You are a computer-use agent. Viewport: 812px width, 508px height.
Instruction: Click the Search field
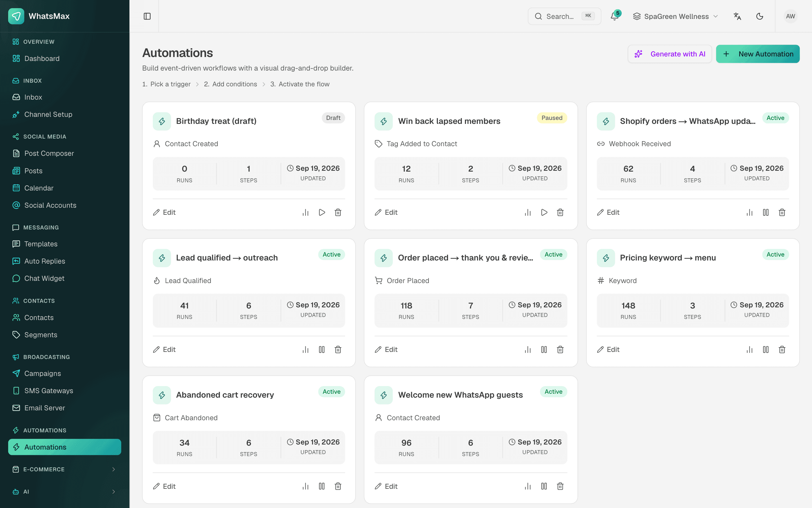(564, 16)
